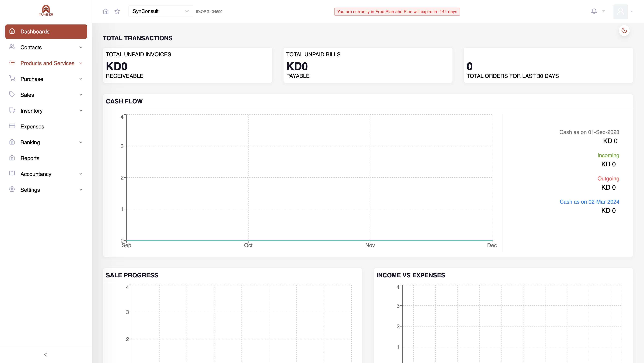Expand the Banking menu chevron
The width and height of the screenshot is (644, 363).
[81, 142]
